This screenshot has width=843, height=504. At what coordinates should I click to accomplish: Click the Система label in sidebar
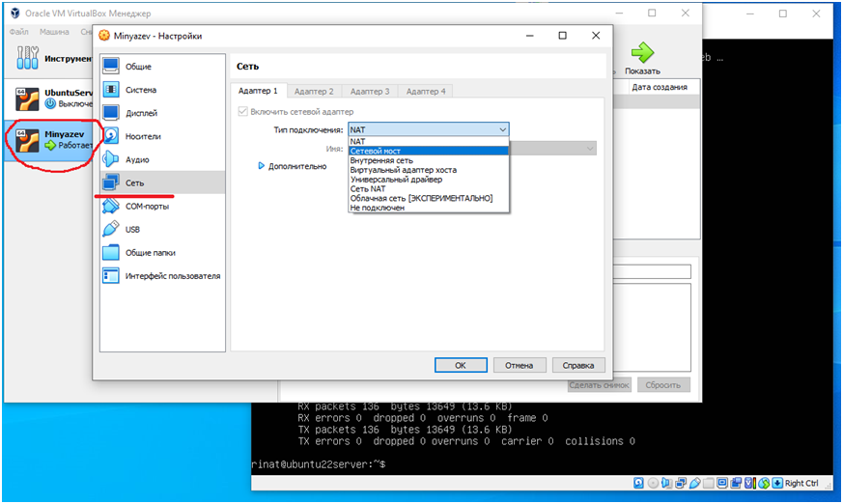click(x=141, y=90)
